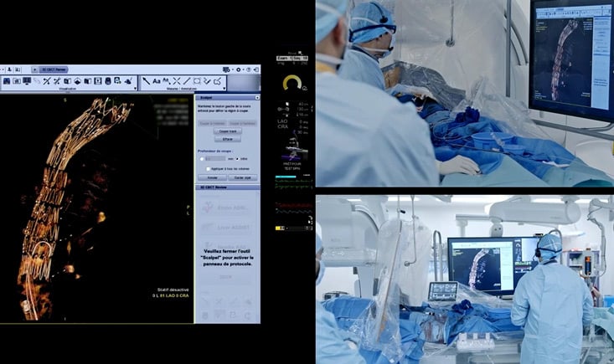Select the 'Aa' text annotation tool
Screen dimensions: 614x364
[x=157, y=80]
